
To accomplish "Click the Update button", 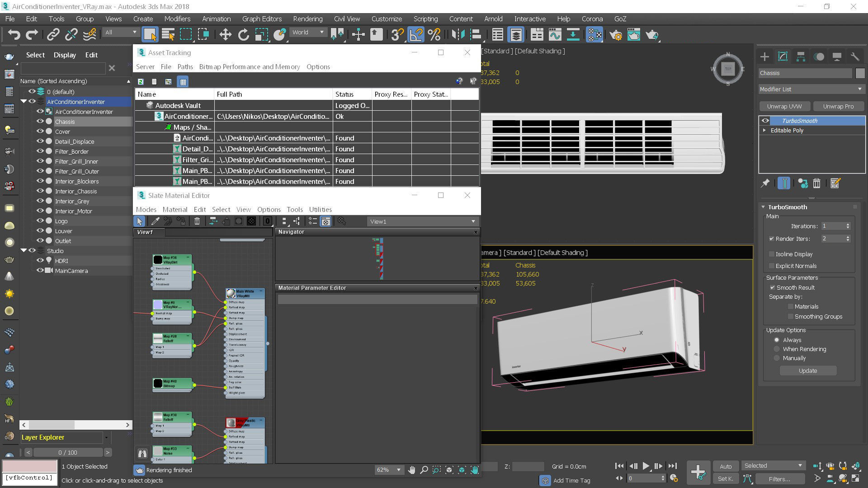I will click(x=807, y=371).
